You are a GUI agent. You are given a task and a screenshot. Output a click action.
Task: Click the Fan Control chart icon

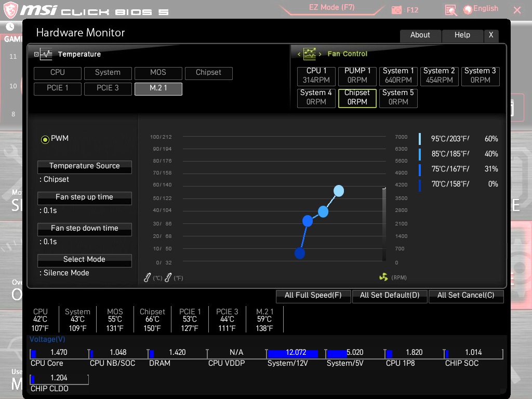[x=310, y=54]
